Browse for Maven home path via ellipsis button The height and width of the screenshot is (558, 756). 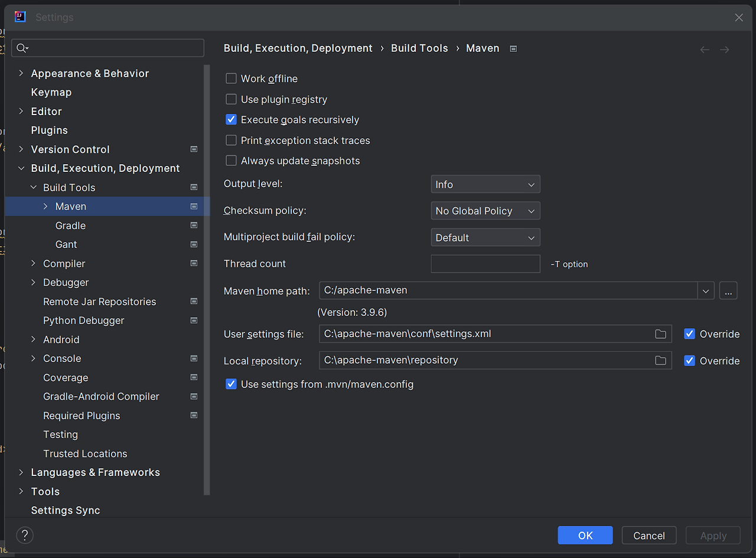728,290
